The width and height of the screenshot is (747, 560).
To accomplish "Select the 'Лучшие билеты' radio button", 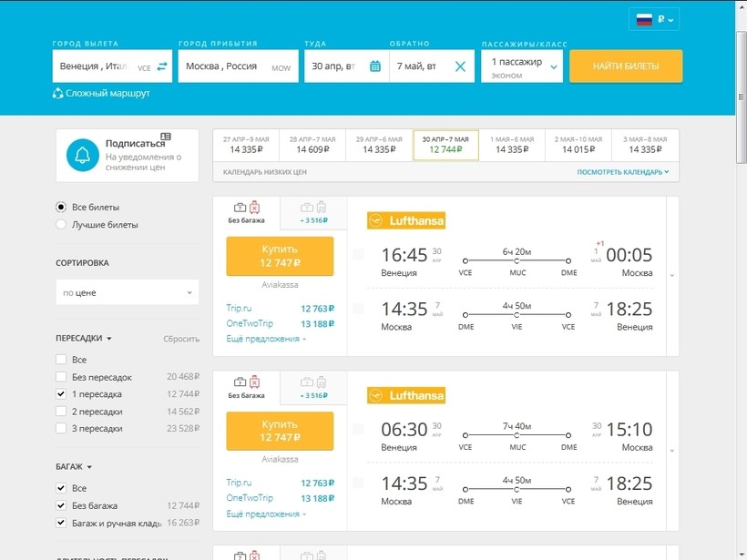I will [61, 224].
